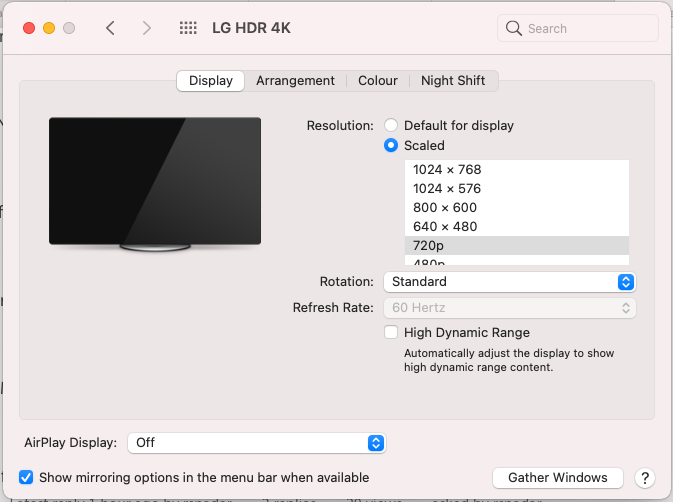Click the Gather Windows button
Screen dimensions: 673x502
558,478
